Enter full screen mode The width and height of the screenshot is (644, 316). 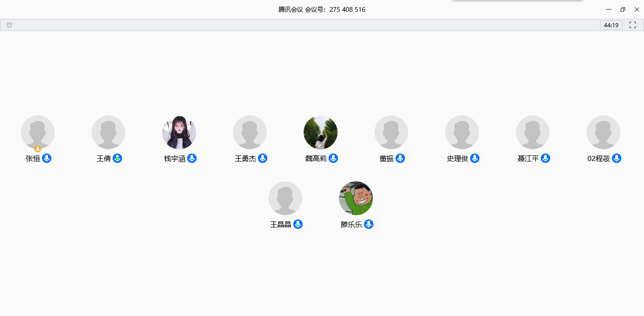[x=633, y=25]
